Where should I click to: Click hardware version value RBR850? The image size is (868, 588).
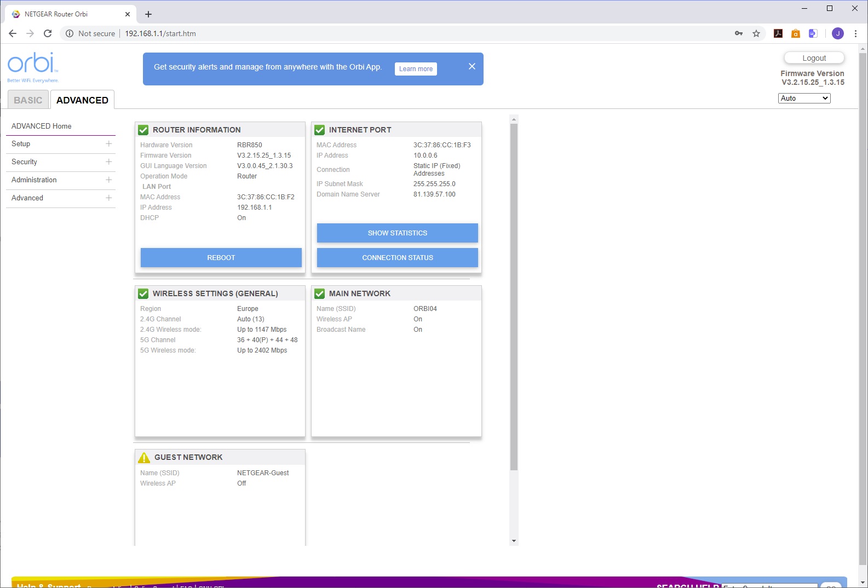[250, 145]
